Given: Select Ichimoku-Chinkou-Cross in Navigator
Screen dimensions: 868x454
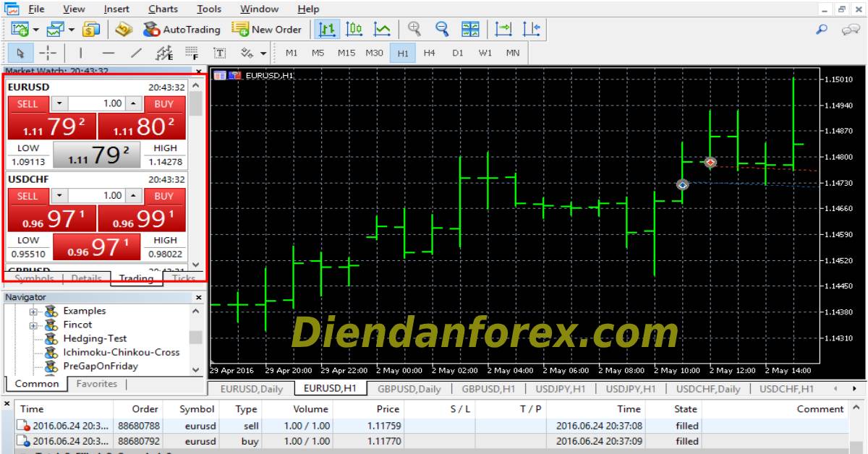Looking at the screenshot, I should (122, 352).
